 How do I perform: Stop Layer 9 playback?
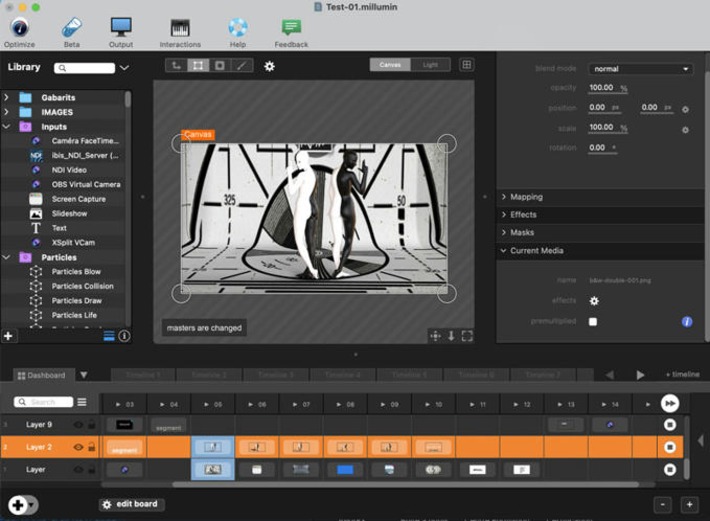[670, 425]
